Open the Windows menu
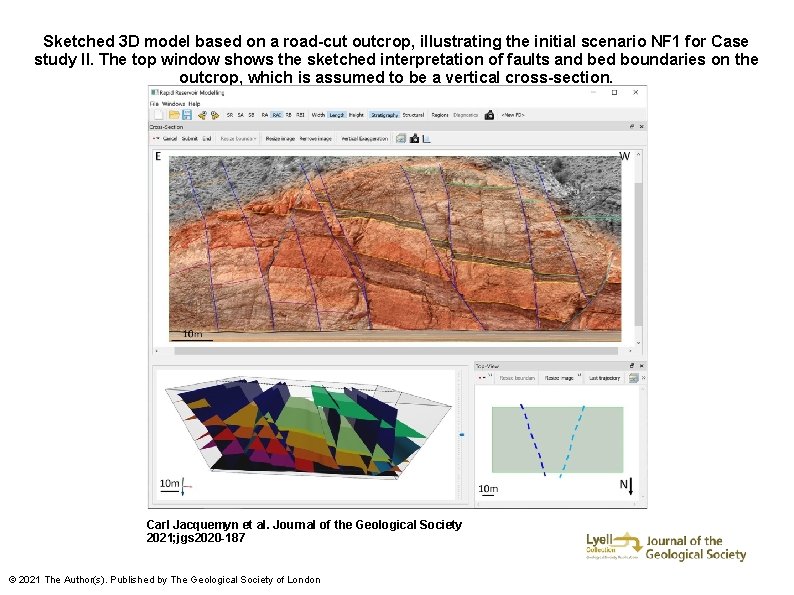794x595 pixels. tap(173, 104)
